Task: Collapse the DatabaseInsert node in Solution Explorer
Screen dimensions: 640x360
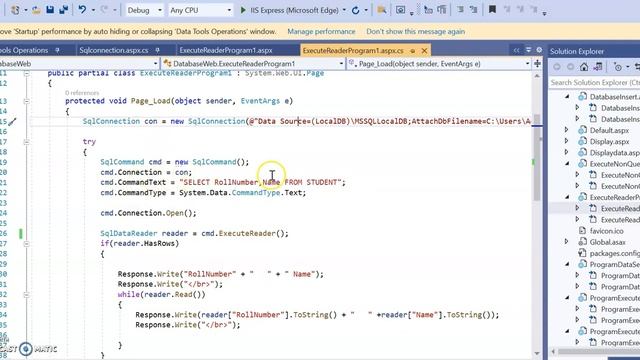Action: click(567, 97)
